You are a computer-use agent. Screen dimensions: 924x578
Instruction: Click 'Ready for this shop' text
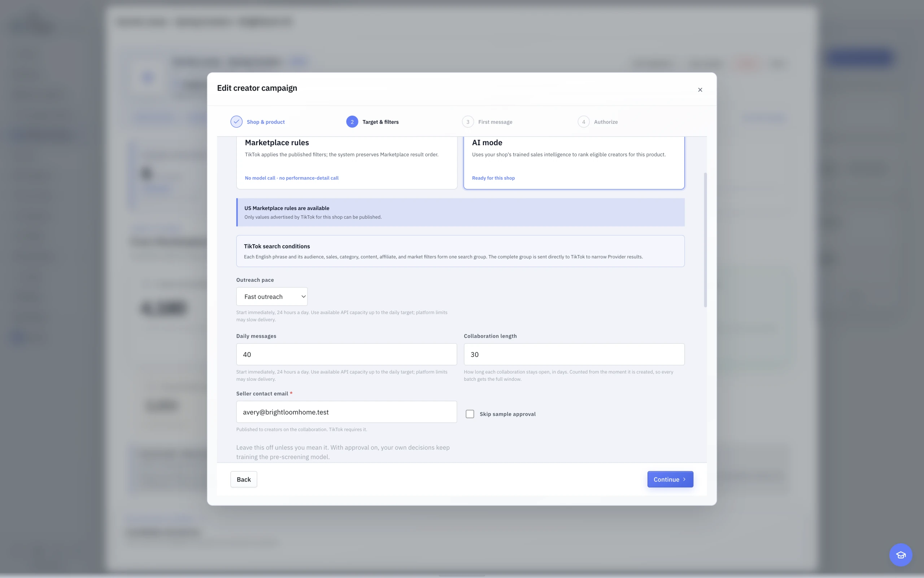point(493,178)
